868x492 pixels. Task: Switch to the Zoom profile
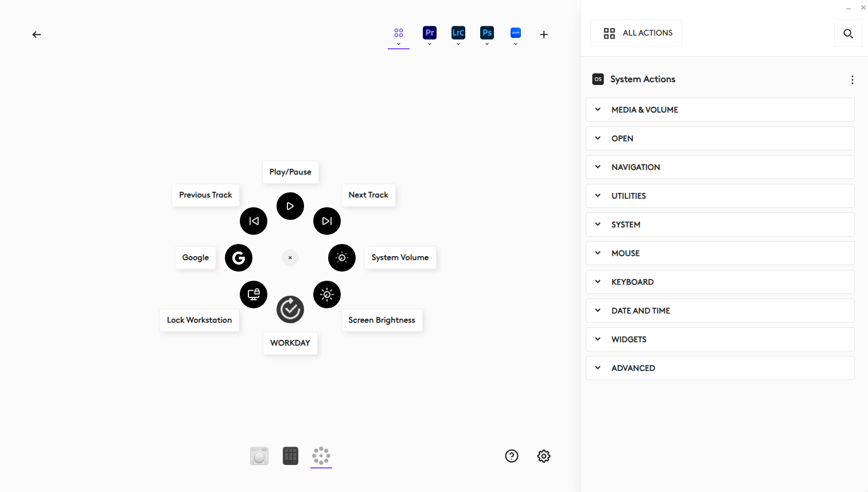pos(516,33)
